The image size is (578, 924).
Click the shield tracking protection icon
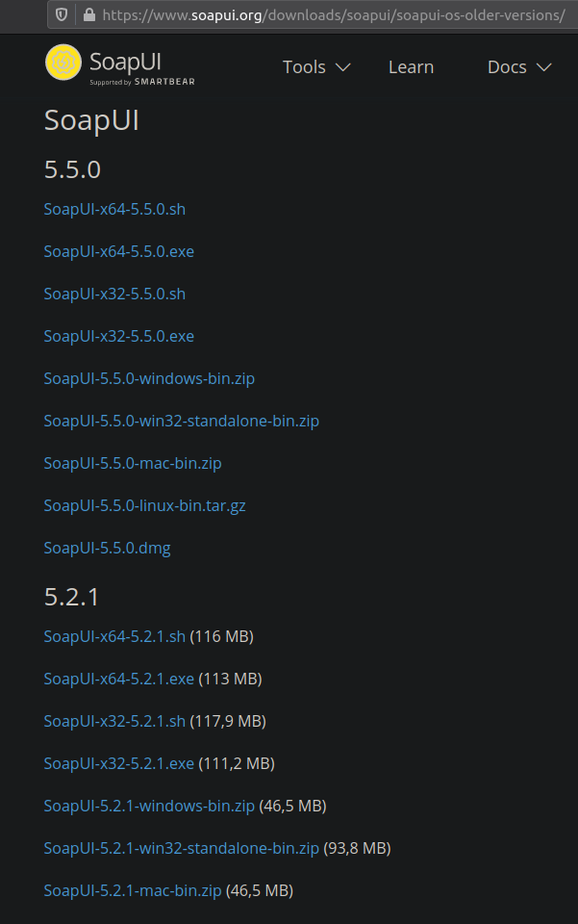pos(63,15)
